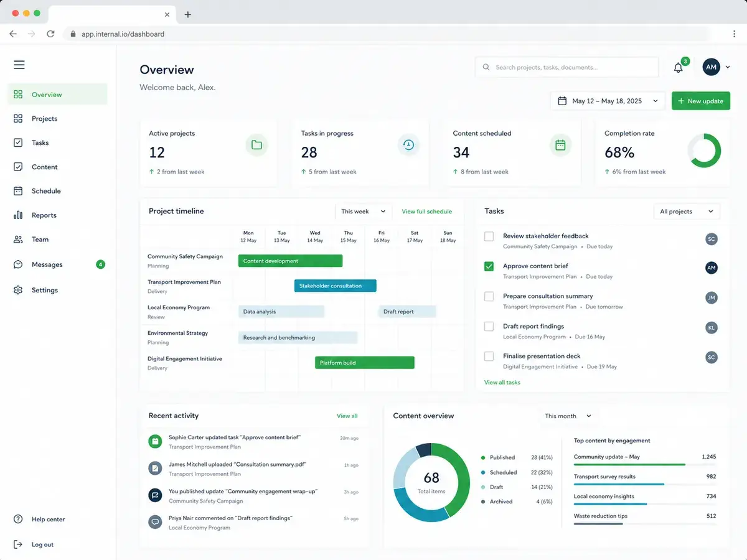Click the Completion rate progress ring
747x560 pixels.
click(704, 151)
